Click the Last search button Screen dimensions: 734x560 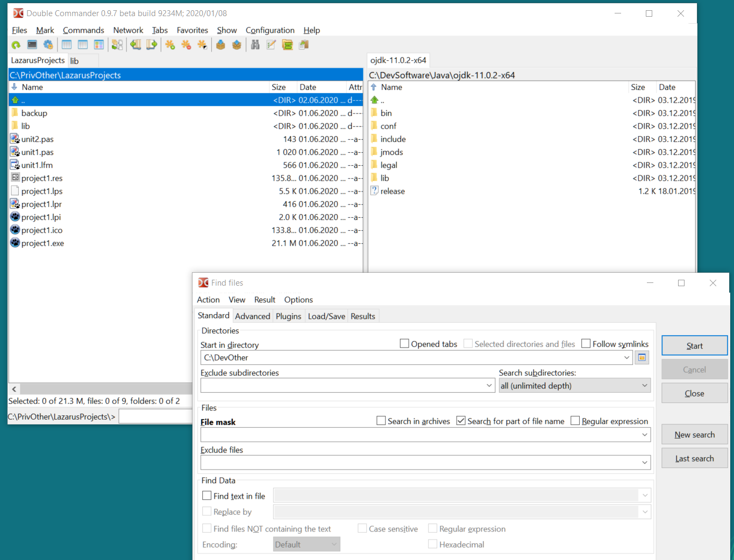[x=694, y=458]
